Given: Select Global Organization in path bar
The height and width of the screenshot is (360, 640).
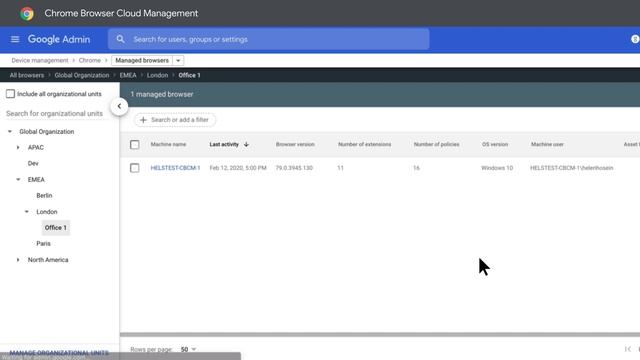Looking at the screenshot, I should 82,75.
